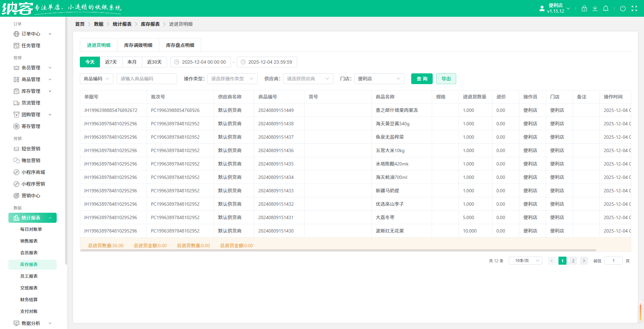Click the 导出 export button
This screenshot has width=644, height=329.
[x=446, y=79]
